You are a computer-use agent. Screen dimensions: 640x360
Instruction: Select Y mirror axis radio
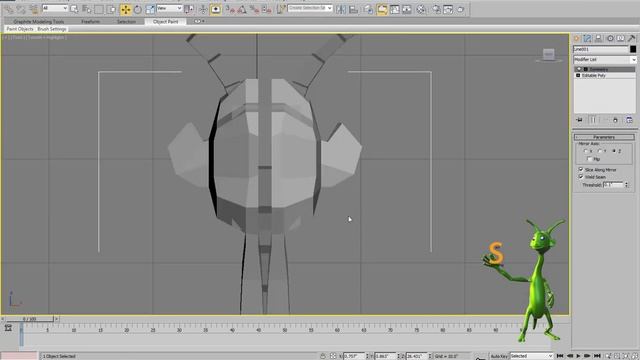click(599, 151)
